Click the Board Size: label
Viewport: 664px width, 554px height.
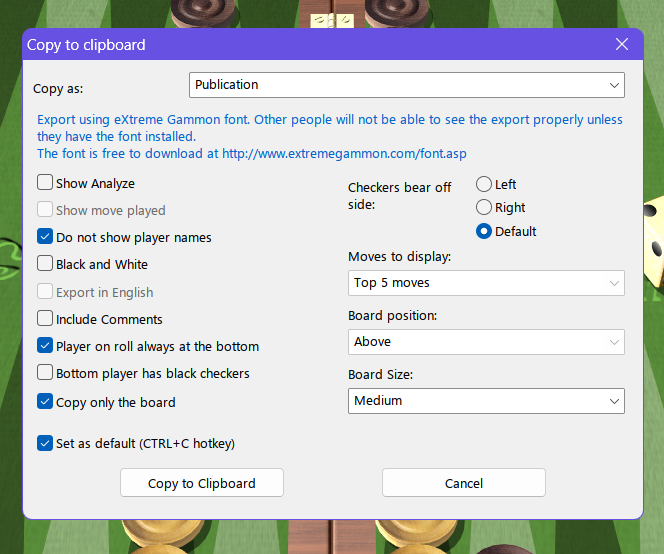click(x=380, y=374)
